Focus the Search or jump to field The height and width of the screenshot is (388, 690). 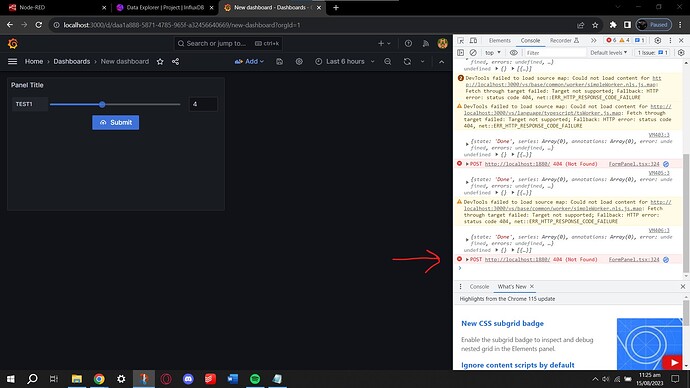click(228, 44)
